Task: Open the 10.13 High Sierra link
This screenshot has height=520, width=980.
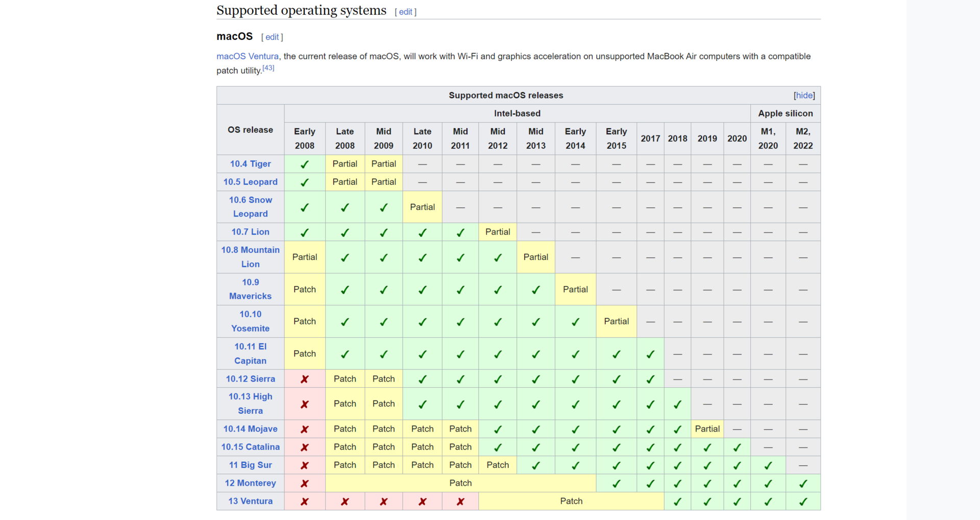Action: click(x=250, y=404)
